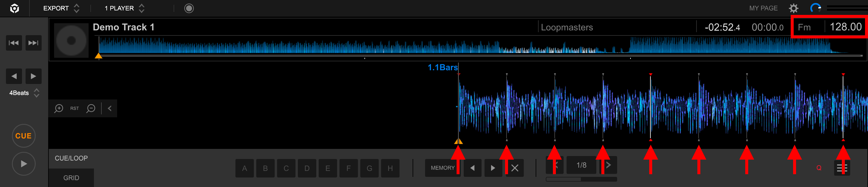Image resolution: width=868 pixels, height=187 pixels.
Task: Click the MEMORY button
Action: (442, 168)
